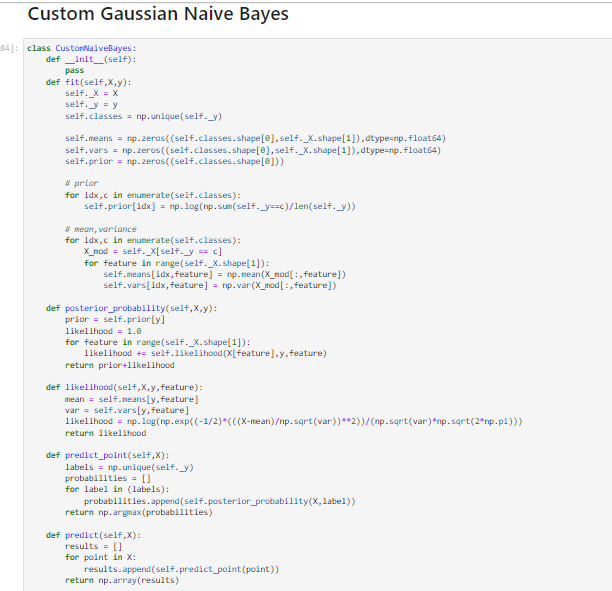Click the first 'for idx,c in enumerate' line

tap(153, 195)
